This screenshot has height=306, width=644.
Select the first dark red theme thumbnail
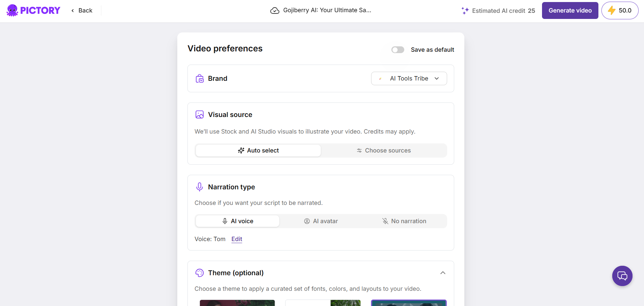[237, 303]
